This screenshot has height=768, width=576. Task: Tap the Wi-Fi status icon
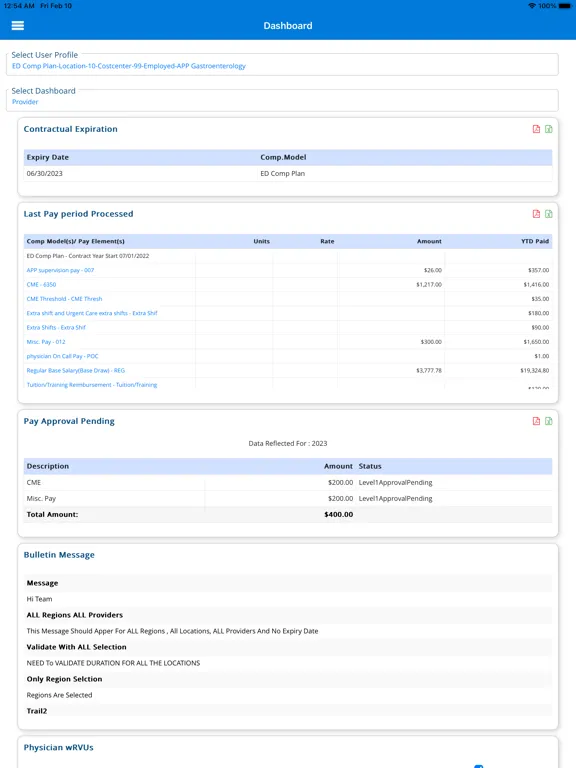click(532, 6)
